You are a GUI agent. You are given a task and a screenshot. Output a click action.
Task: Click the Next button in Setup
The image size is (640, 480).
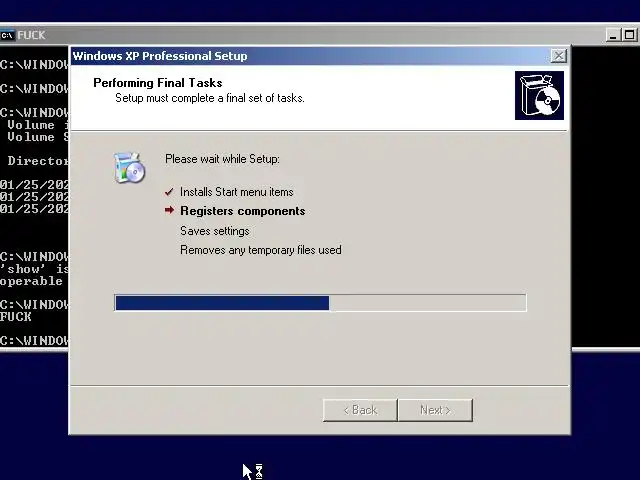coord(435,410)
